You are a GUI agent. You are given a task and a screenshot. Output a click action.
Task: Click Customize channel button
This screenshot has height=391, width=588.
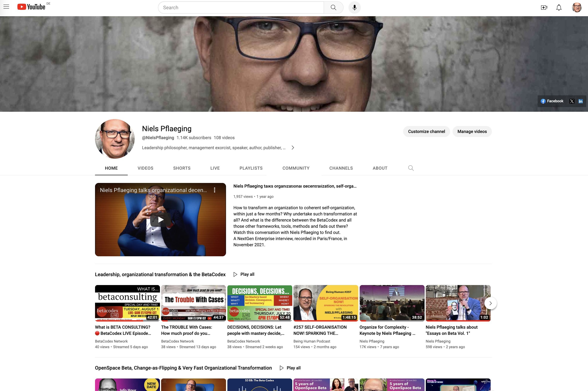coord(426,131)
